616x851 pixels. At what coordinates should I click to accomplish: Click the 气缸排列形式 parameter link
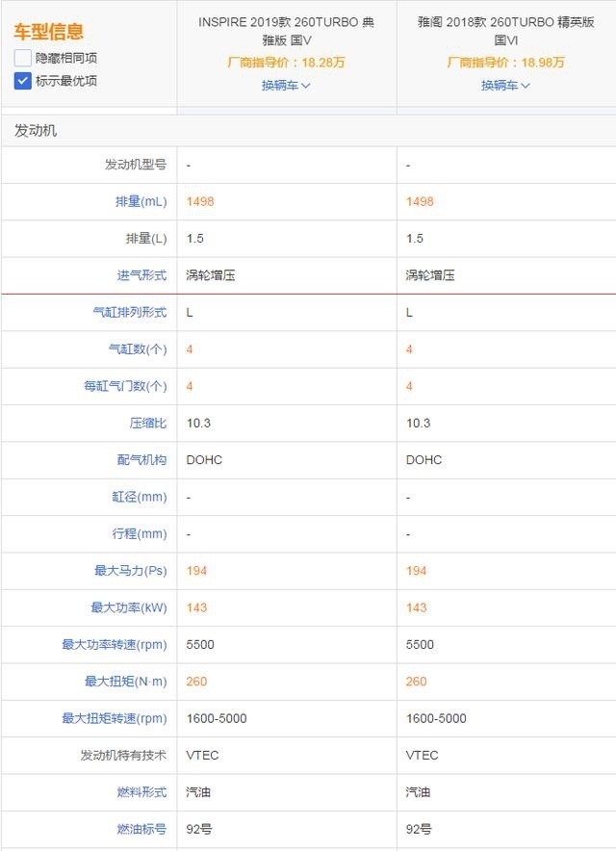(130, 312)
